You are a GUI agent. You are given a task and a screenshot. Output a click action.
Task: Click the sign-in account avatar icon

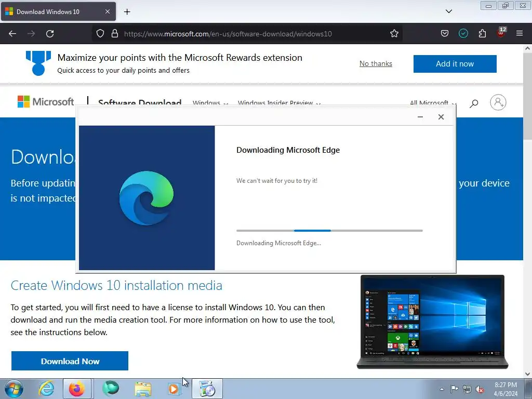pos(498,102)
